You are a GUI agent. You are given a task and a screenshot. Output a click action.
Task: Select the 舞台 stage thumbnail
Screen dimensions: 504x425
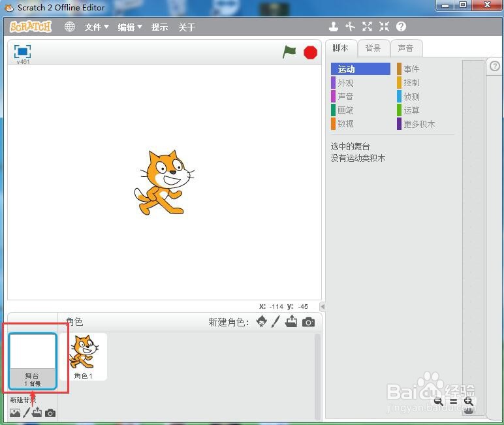pyautogui.click(x=33, y=361)
